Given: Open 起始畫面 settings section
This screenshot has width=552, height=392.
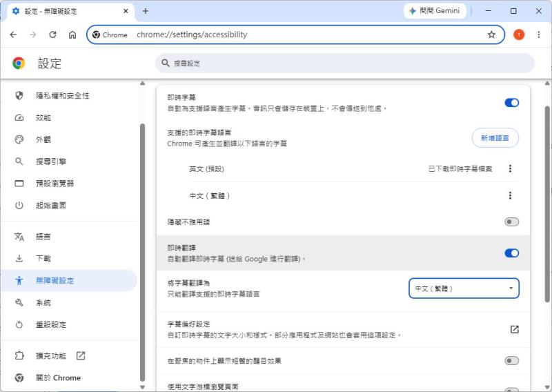Looking at the screenshot, I should click(69, 206).
